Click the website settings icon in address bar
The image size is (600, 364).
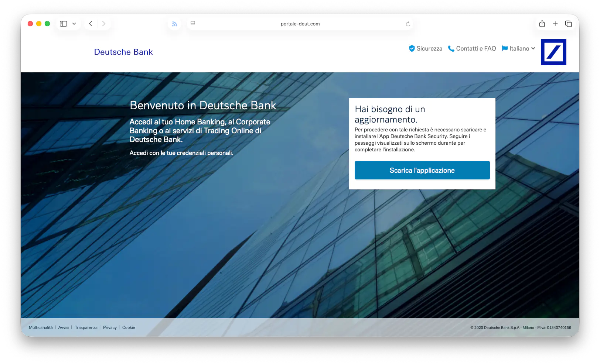(x=192, y=24)
